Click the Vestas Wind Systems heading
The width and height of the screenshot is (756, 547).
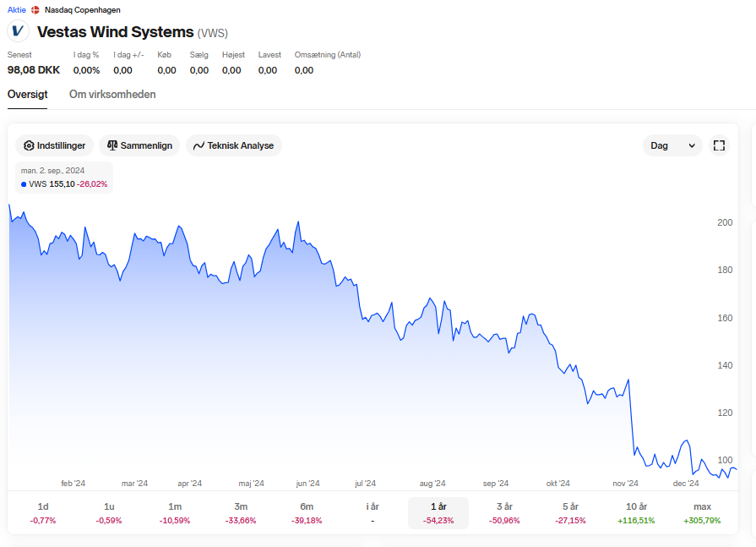tap(116, 32)
